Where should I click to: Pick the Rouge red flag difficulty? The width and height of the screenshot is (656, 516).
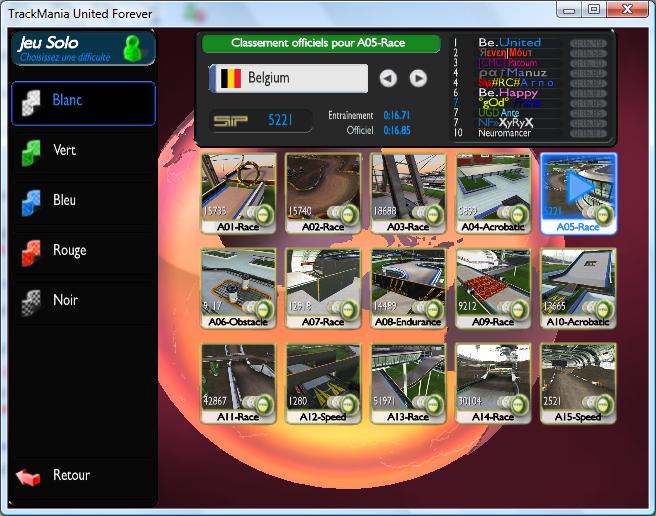(83, 251)
